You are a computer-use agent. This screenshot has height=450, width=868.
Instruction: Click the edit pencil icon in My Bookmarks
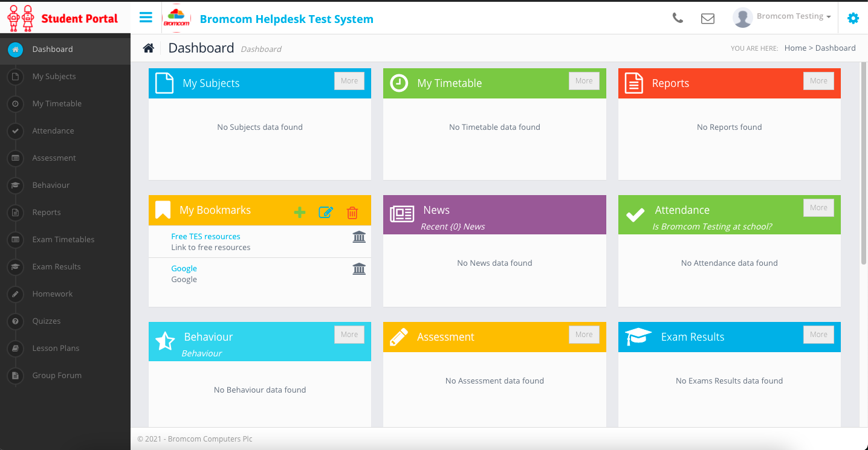tap(326, 212)
